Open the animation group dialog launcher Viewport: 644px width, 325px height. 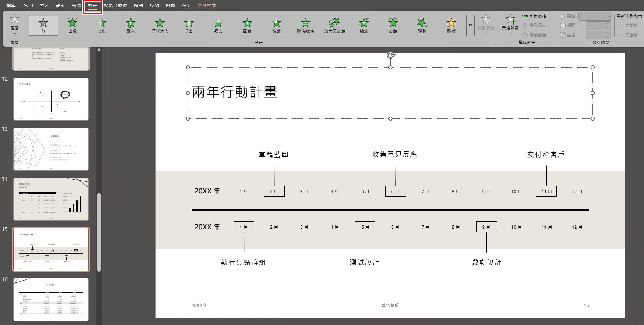(x=495, y=43)
